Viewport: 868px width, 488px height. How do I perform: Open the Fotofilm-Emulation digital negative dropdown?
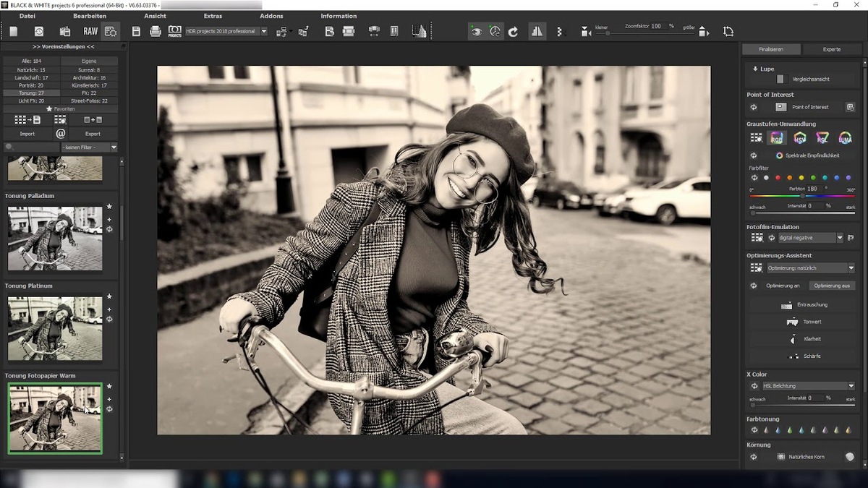(x=840, y=238)
